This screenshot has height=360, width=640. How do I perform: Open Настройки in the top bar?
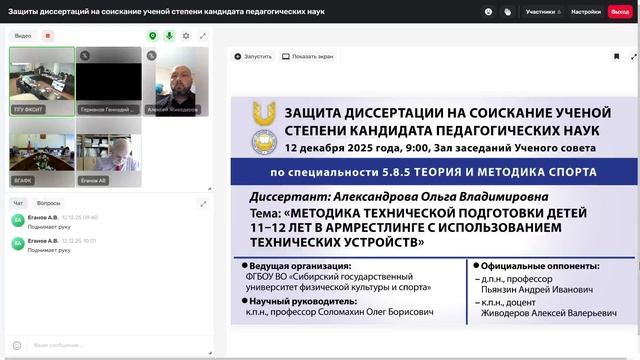[x=586, y=12]
